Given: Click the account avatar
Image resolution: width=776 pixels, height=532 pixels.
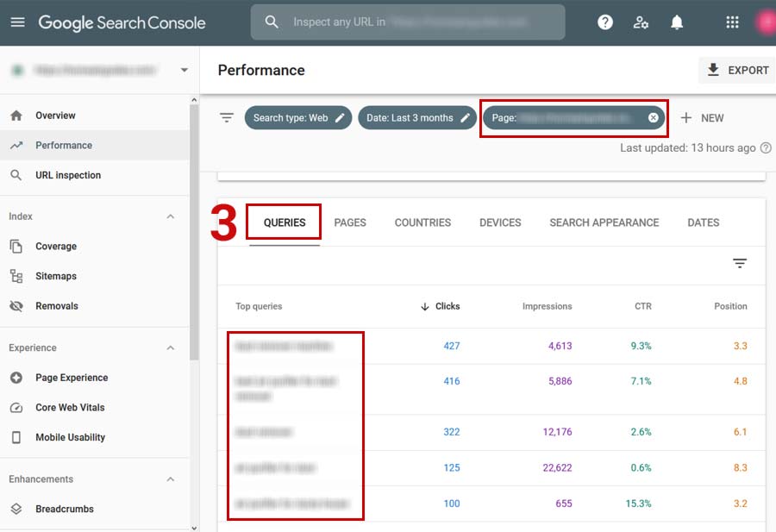Looking at the screenshot, I should point(767,22).
